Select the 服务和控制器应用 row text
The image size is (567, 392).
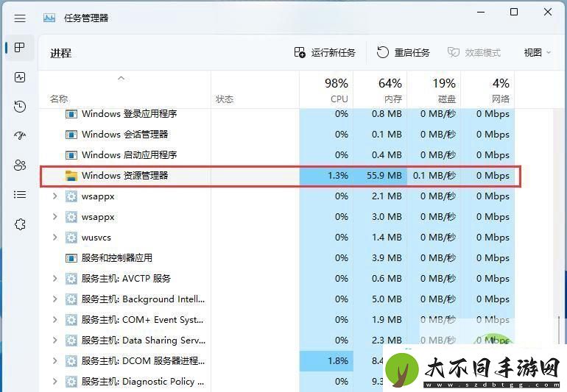(x=117, y=258)
